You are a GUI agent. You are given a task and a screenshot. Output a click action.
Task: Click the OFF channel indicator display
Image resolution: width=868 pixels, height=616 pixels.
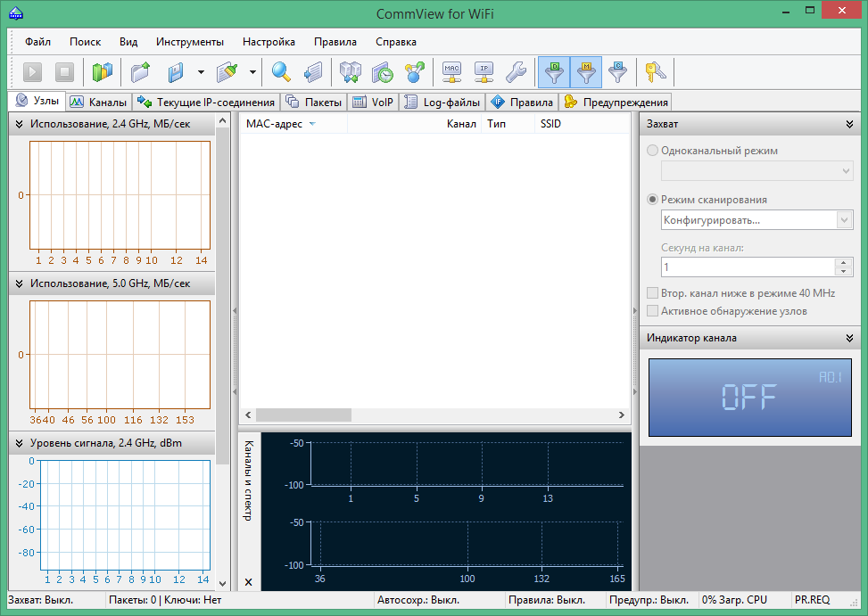tap(750, 398)
